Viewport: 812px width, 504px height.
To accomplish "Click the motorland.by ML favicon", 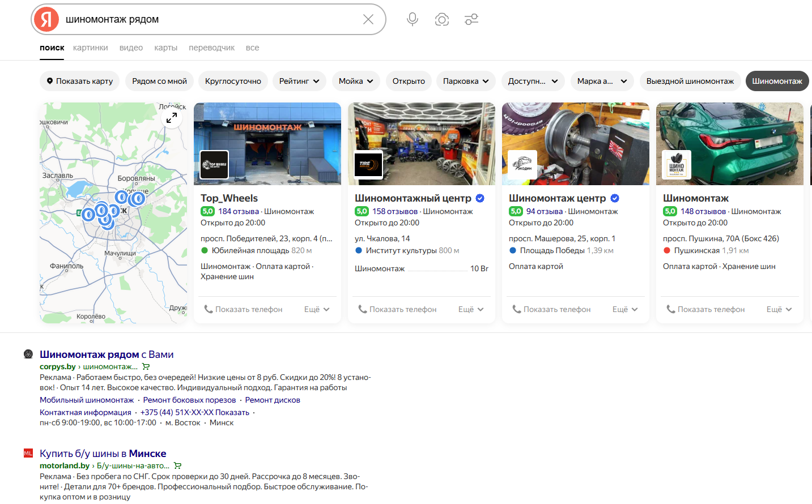I will pos(28,453).
